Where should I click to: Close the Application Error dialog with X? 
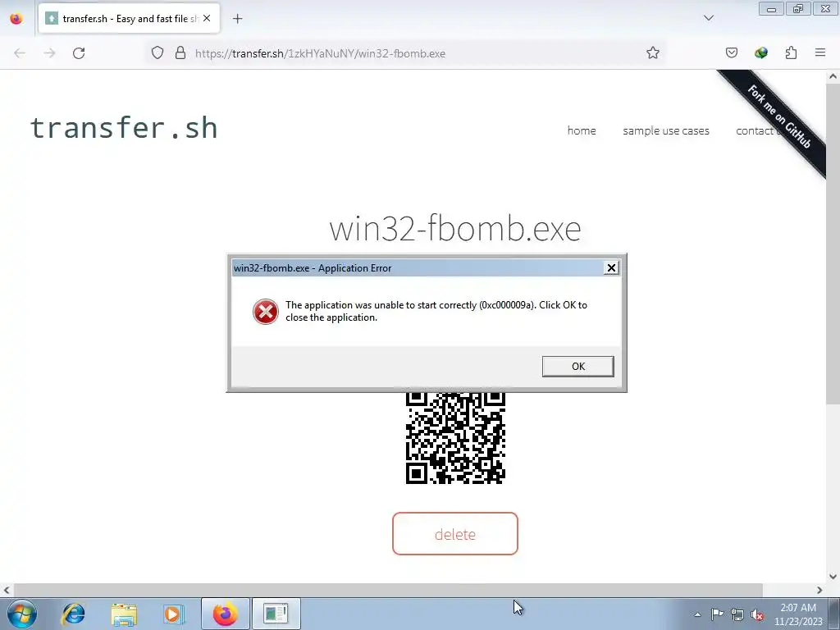pos(610,268)
